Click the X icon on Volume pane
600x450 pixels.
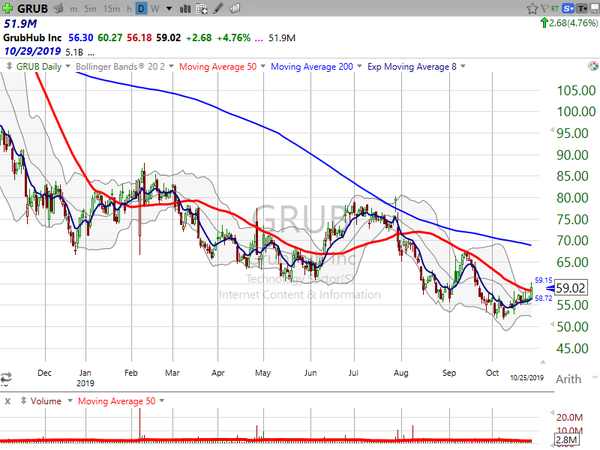7,401
